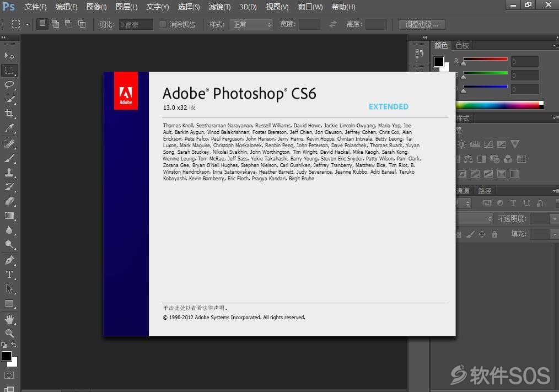Screen dimensions: 559x392
Task: Open the Filter menu
Action: (x=219, y=7)
